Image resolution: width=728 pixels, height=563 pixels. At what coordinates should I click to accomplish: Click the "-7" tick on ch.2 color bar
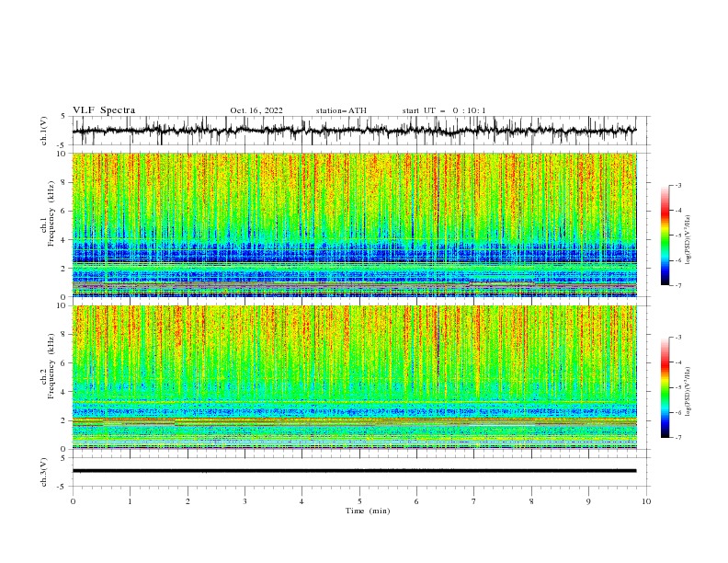click(678, 438)
